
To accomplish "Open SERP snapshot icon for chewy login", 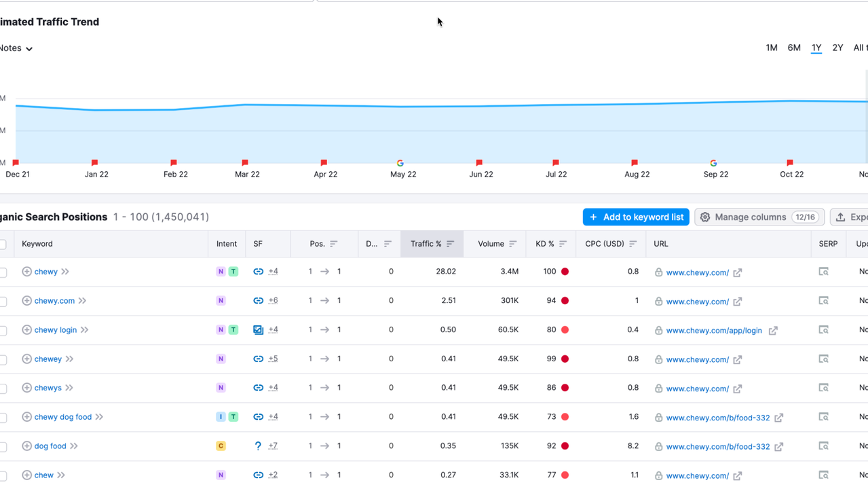I will click(x=823, y=330).
